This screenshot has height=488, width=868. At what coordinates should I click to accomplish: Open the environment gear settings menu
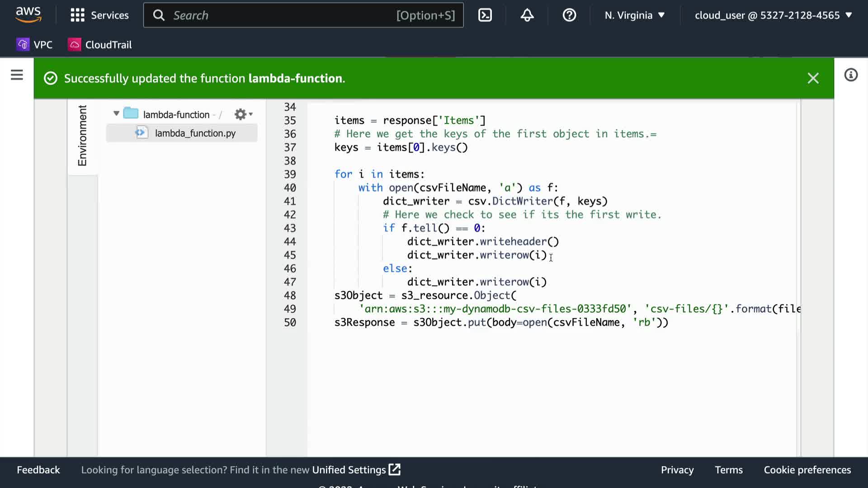243,114
